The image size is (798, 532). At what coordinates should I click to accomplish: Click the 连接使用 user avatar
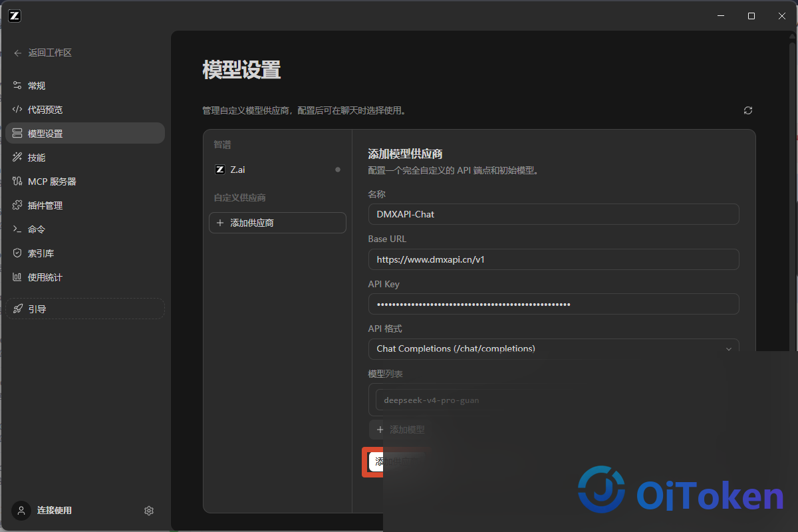click(x=21, y=511)
